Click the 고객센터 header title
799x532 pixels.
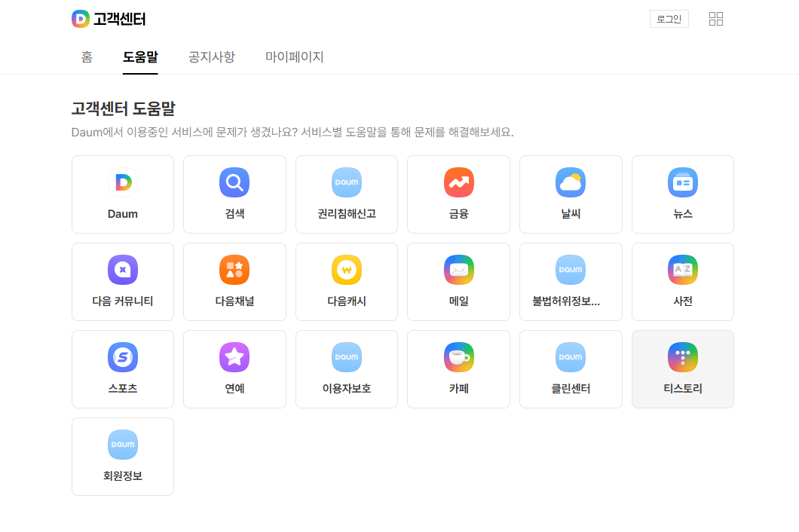pyautogui.click(x=119, y=20)
